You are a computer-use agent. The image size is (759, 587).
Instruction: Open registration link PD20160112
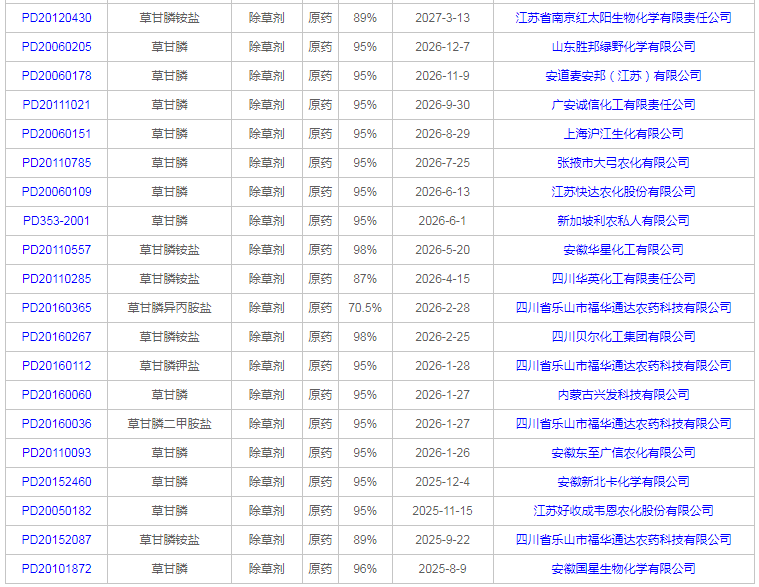point(57,366)
